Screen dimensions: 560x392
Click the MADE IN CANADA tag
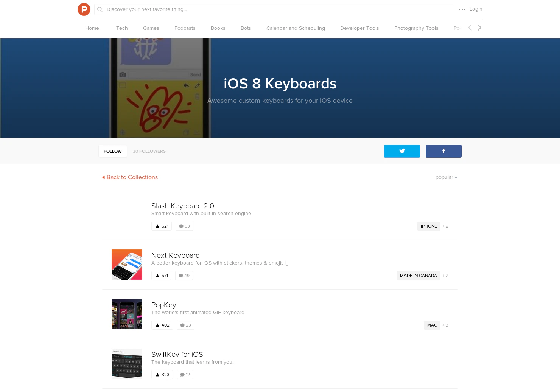point(418,276)
